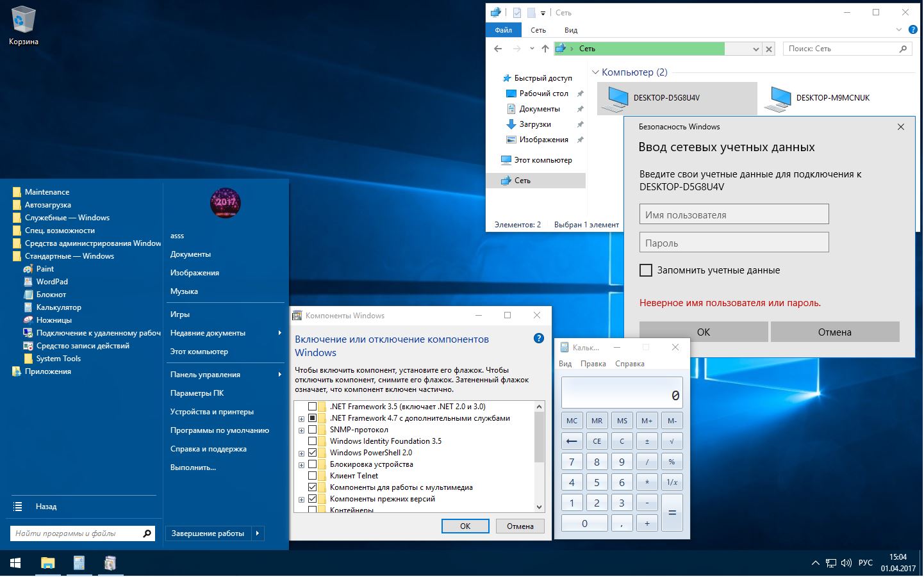The width and height of the screenshot is (924, 577).
Task: Open shutdown options arrow next to Завершение работы
Action: (258, 533)
